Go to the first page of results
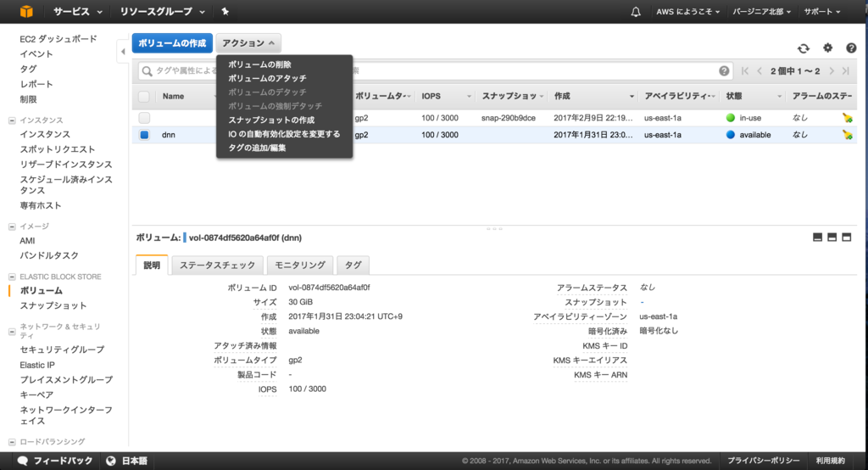868x470 pixels. 745,71
